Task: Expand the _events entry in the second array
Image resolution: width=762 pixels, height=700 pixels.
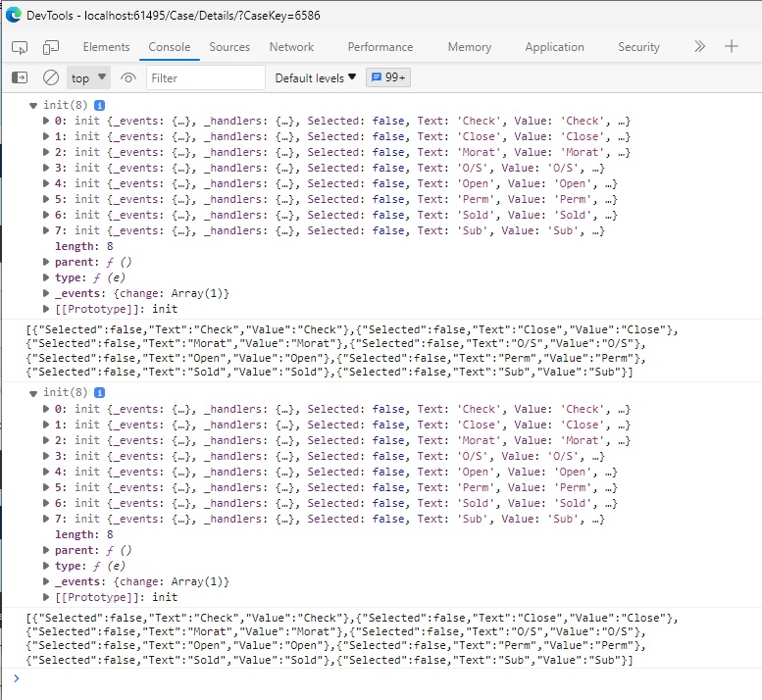Action: 46,581
